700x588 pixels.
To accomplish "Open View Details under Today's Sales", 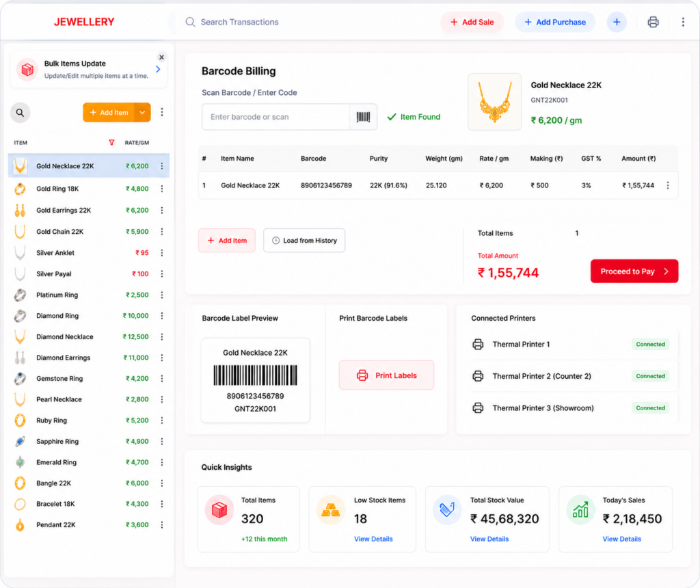I will [x=621, y=539].
